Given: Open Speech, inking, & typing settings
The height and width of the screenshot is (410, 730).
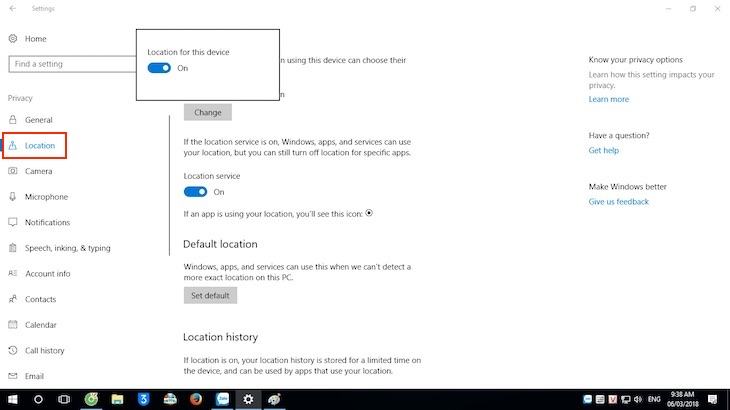Looking at the screenshot, I should point(68,248).
